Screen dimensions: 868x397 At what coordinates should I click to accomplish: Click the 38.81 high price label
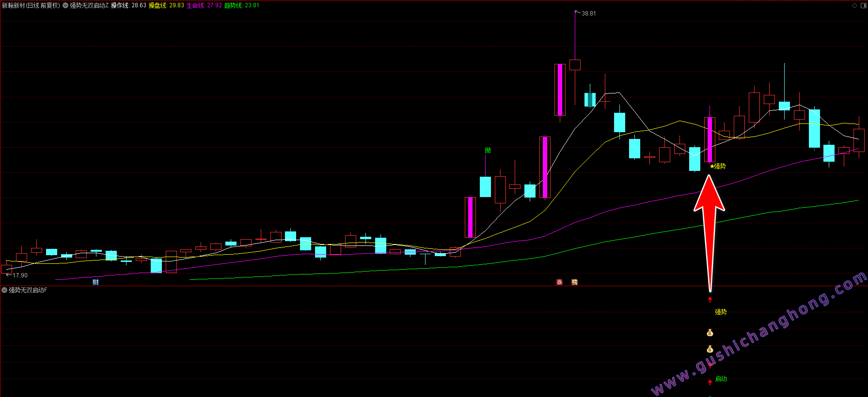589,14
